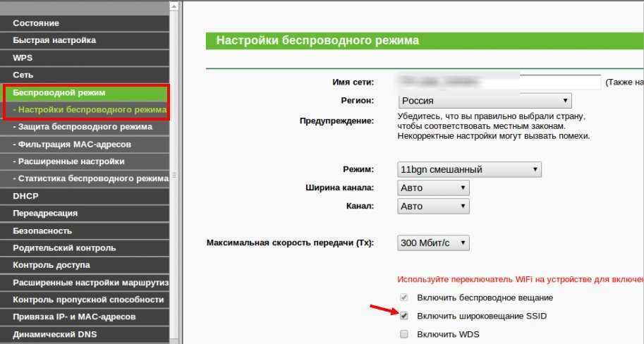Open Статистика беспроводного режима submenu
This screenshot has width=644, height=344.
[x=84, y=179]
